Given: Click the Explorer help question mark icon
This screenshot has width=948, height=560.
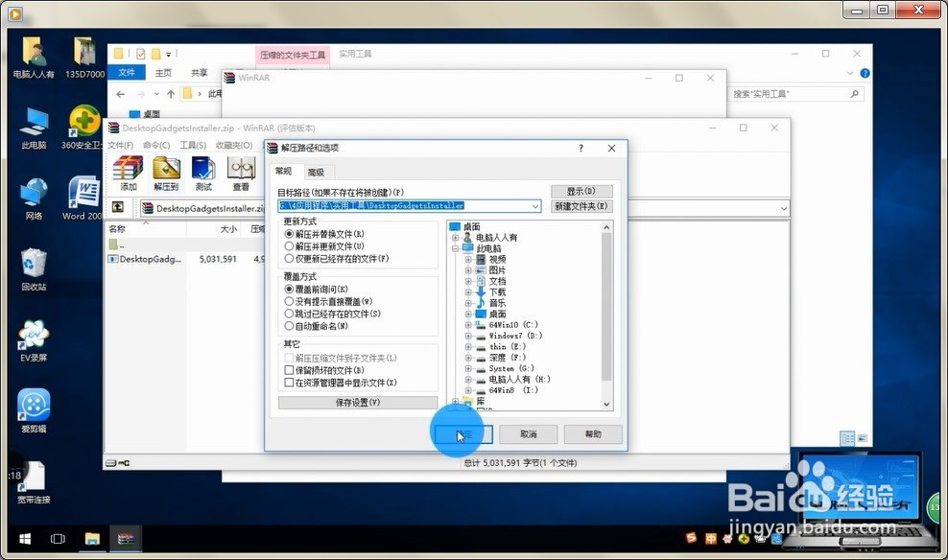Looking at the screenshot, I should 865,73.
